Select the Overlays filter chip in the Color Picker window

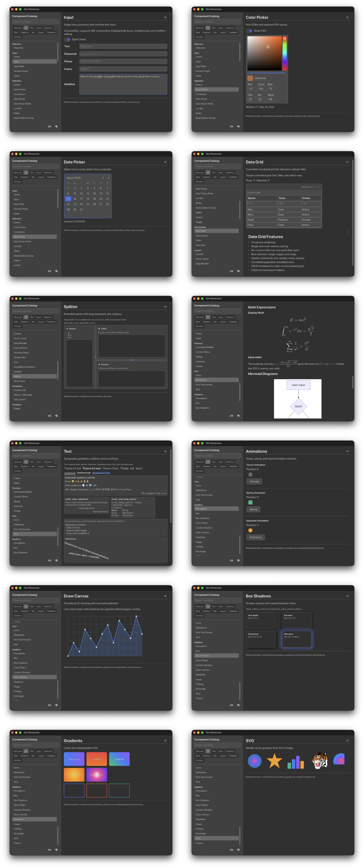pyautogui.click(x=199, y=37)
